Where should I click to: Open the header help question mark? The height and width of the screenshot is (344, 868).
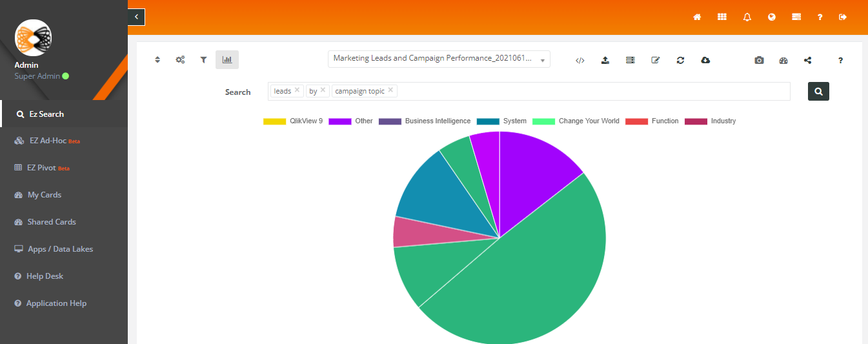point(820,17)
